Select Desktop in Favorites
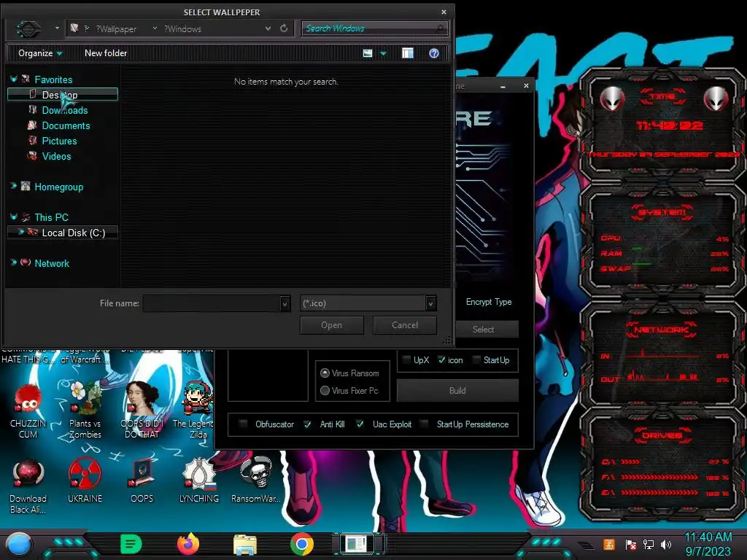 (63, 95)
